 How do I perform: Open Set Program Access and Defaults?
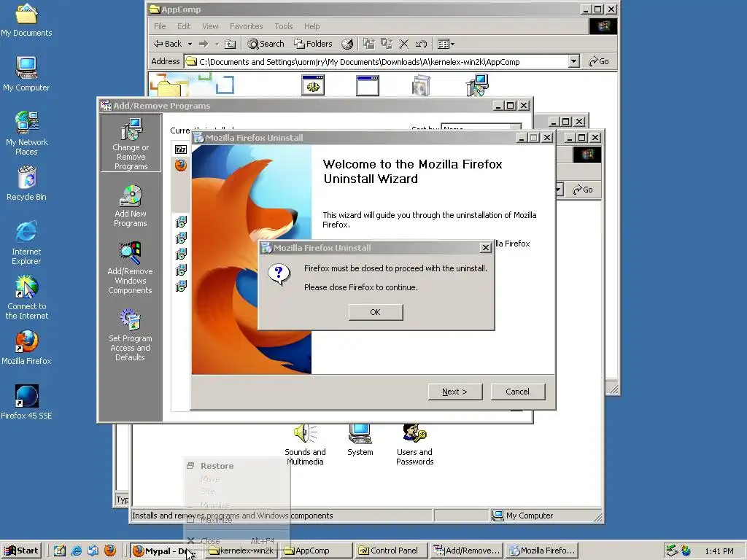point(130,335)
